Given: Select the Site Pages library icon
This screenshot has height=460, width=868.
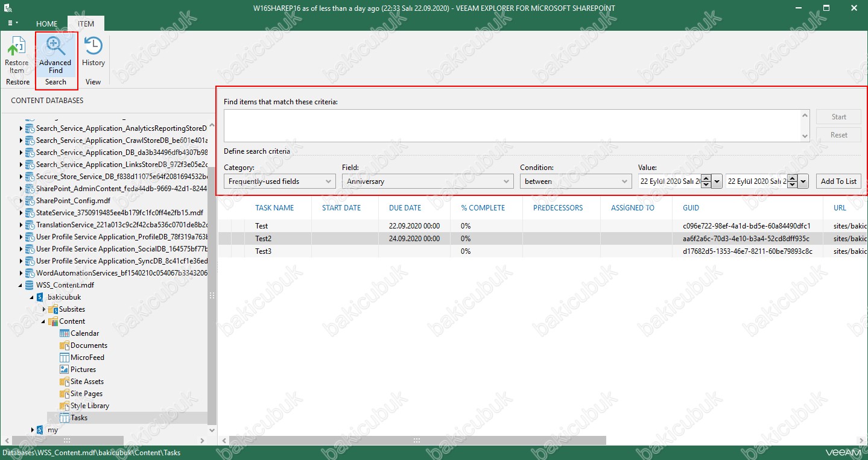Looking at the screenshot, I should tap(65, 394).
